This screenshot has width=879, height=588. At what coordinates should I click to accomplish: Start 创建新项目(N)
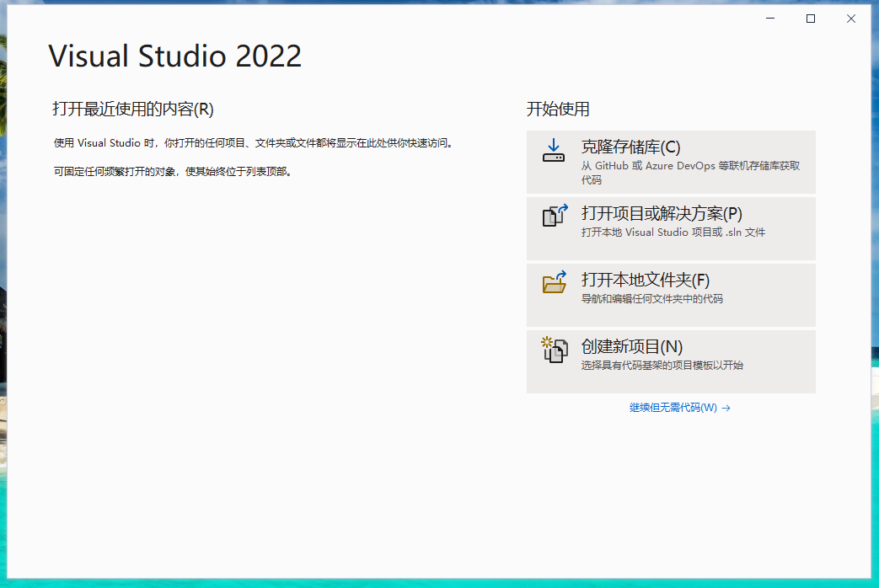tap(671, 361)
